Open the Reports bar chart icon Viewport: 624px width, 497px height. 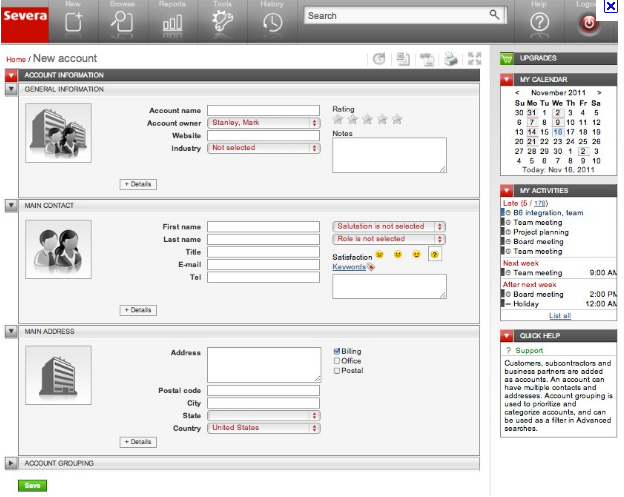pyautogui.click(x=172, y=23)
